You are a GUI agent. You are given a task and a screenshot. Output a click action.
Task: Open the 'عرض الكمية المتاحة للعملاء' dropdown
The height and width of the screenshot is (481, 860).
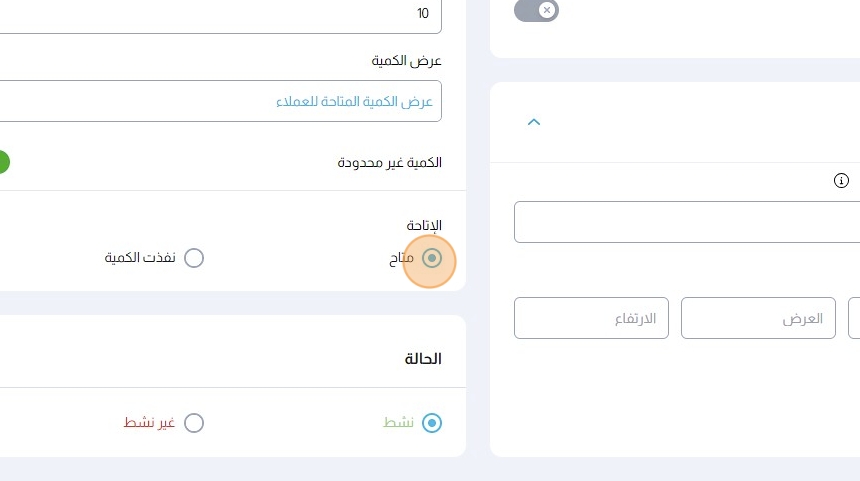[x=220, y=101]
